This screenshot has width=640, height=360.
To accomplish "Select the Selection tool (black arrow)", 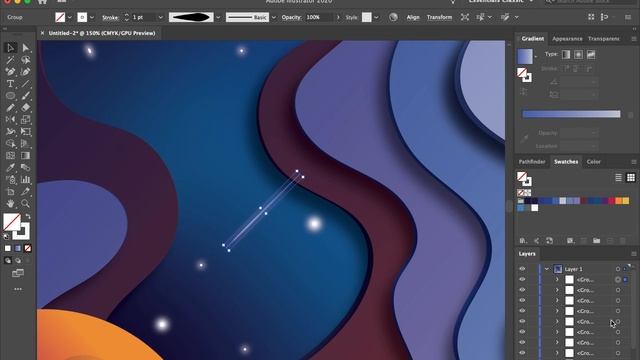I will pos(10,48).
